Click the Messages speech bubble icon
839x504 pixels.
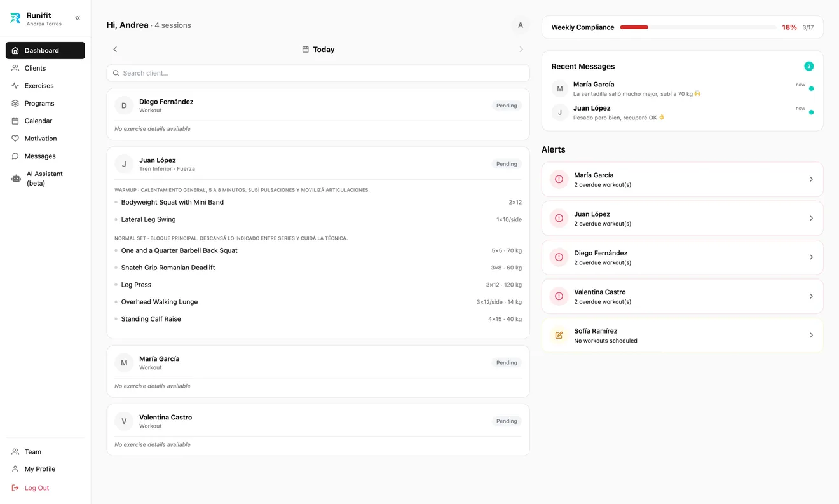[15, 156]
